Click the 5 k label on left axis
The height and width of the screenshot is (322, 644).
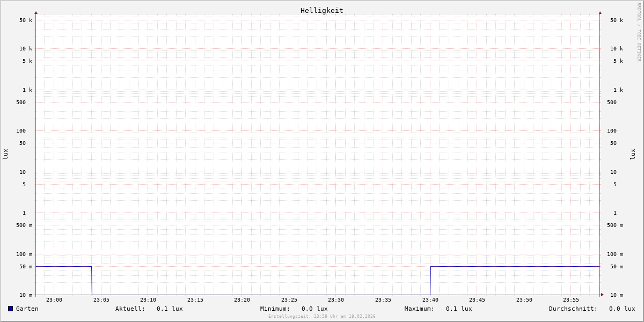tap(27, 61)
